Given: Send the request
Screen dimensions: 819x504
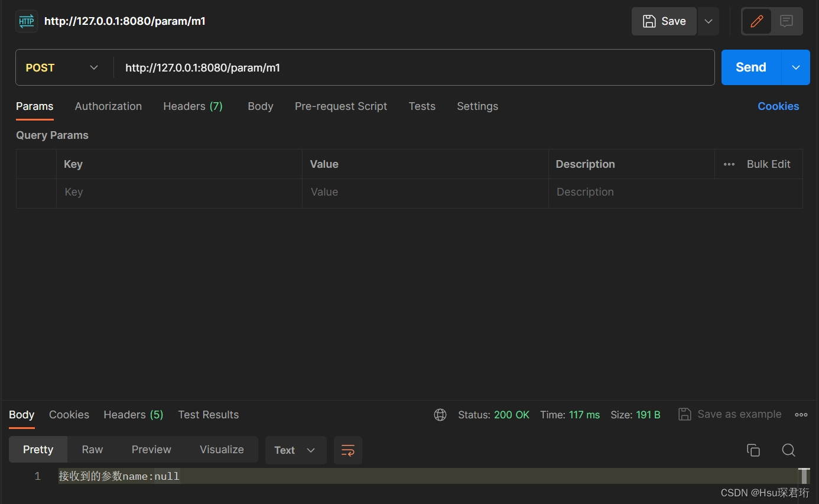Looking at the screenshot, I should 751,67.
